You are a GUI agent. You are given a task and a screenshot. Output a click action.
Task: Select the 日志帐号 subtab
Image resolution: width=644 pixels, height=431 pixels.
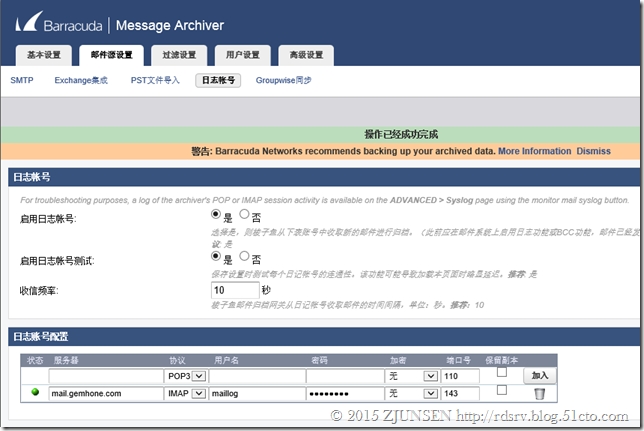coord(218,80)
